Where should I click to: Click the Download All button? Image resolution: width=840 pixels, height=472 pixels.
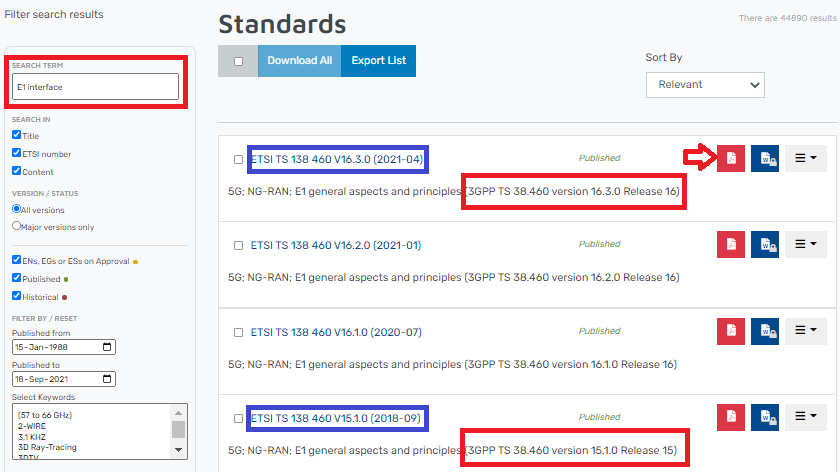click(x=299, y=61)
